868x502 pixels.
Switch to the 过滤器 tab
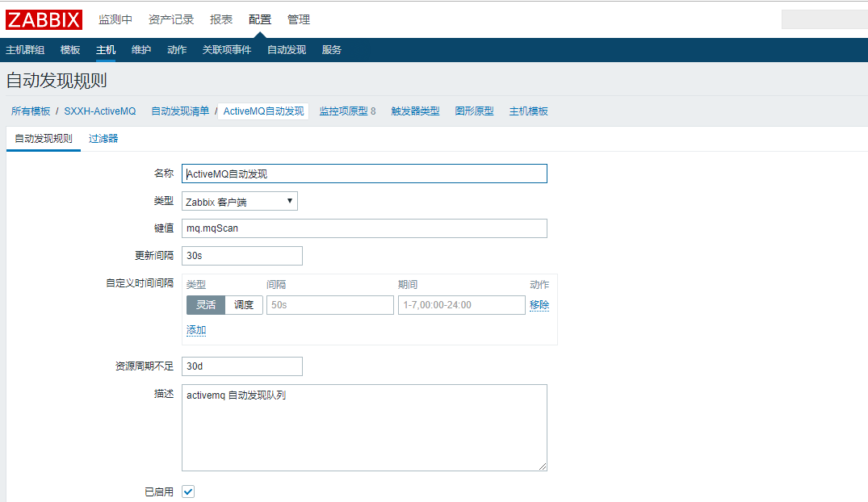(103, 138)
